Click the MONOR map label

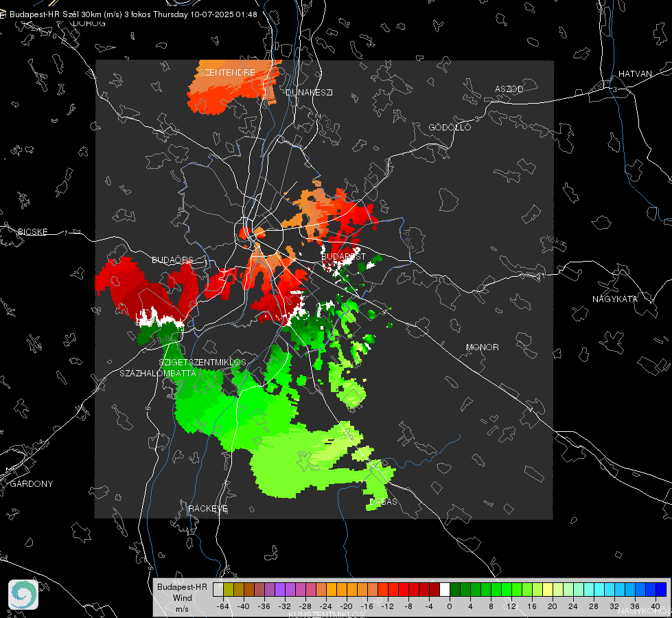pos(482,347)
